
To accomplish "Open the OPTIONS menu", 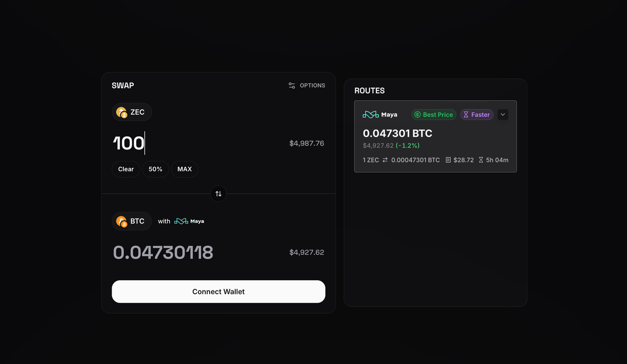I will tap(307, 85).
